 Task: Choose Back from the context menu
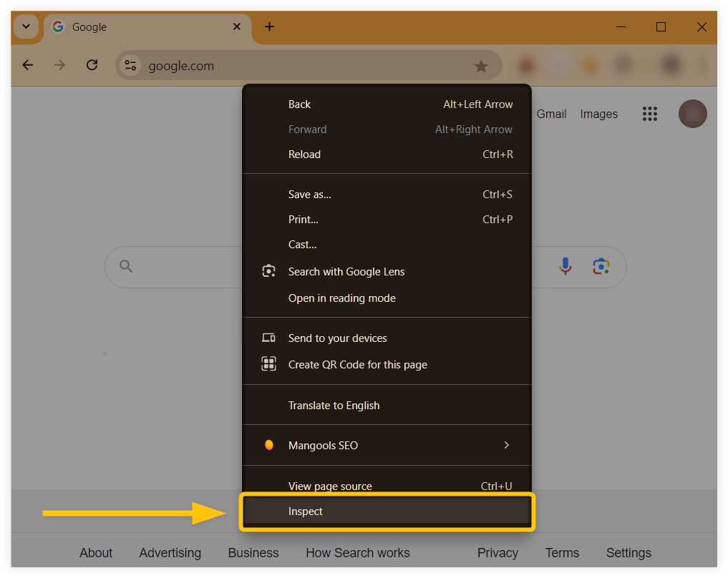[387, 104]
